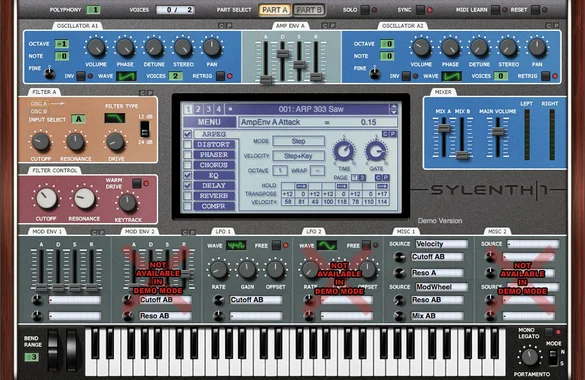Open Filter A Input Select box
Image resolution: width=585 pixels, height=380 pixels.
78,119
